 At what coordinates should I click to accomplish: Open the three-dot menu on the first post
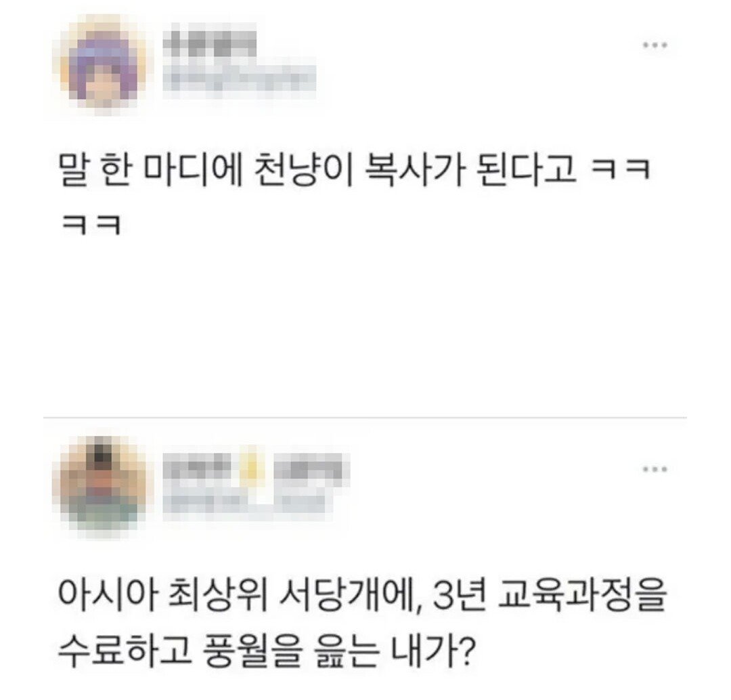click(655, 46)
